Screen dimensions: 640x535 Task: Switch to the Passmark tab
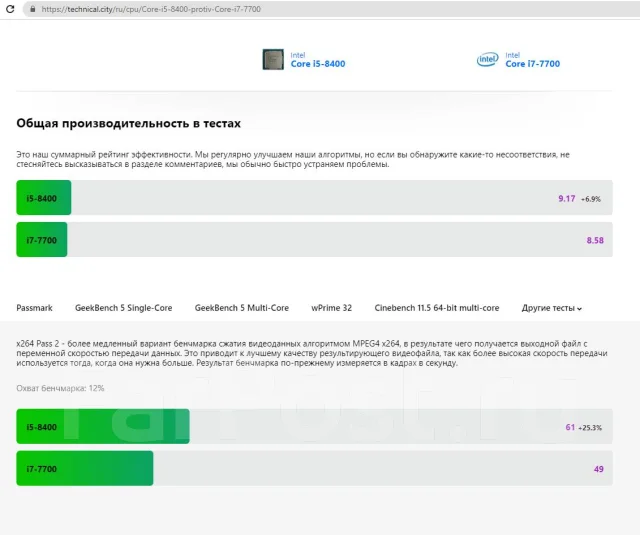[x=34, y=308]
